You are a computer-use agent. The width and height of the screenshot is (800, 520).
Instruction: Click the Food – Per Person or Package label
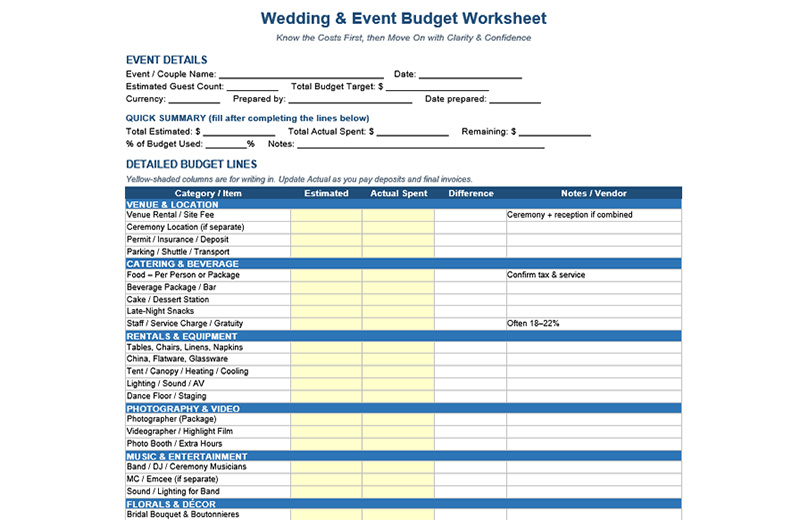point(183,275)
